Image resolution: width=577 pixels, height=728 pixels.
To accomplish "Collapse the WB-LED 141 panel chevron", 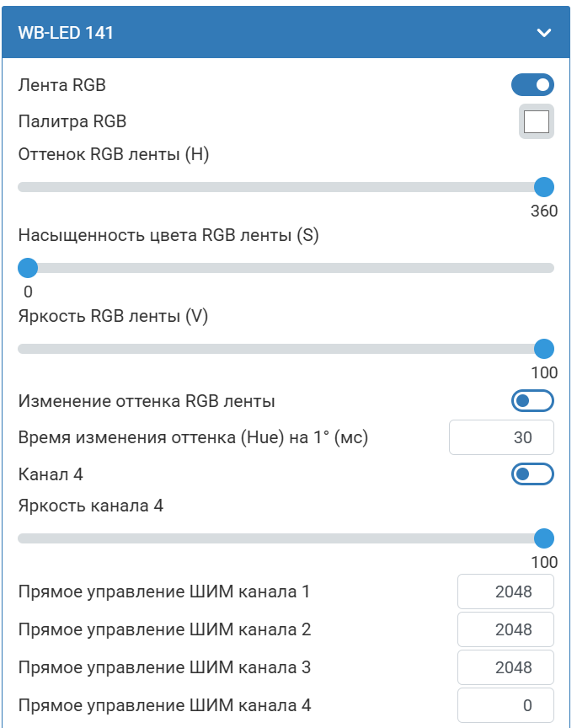I will (x=544, y=33).
